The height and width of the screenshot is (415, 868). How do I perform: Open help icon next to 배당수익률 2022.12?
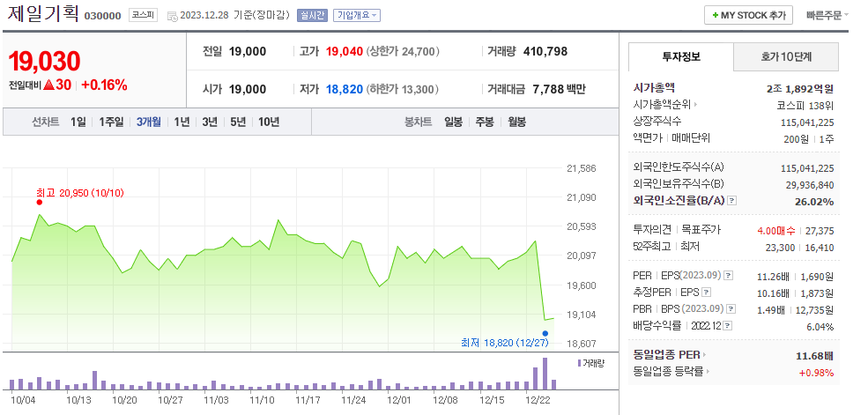coord(727,327)
